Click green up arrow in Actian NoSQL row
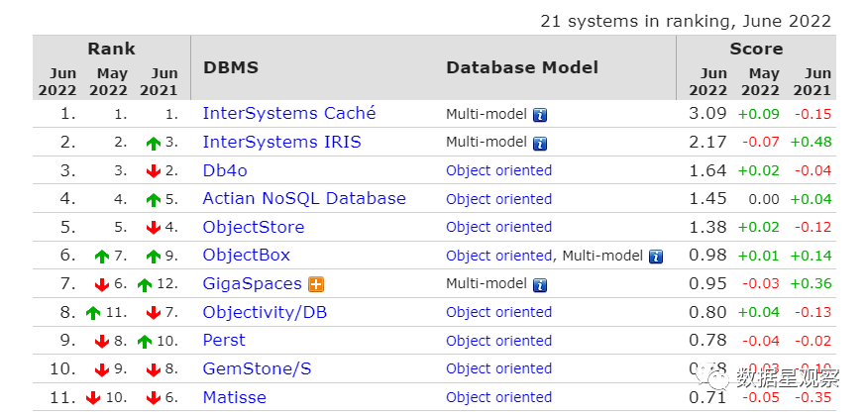Screen dimensions: 868x416 pos(154,200)
